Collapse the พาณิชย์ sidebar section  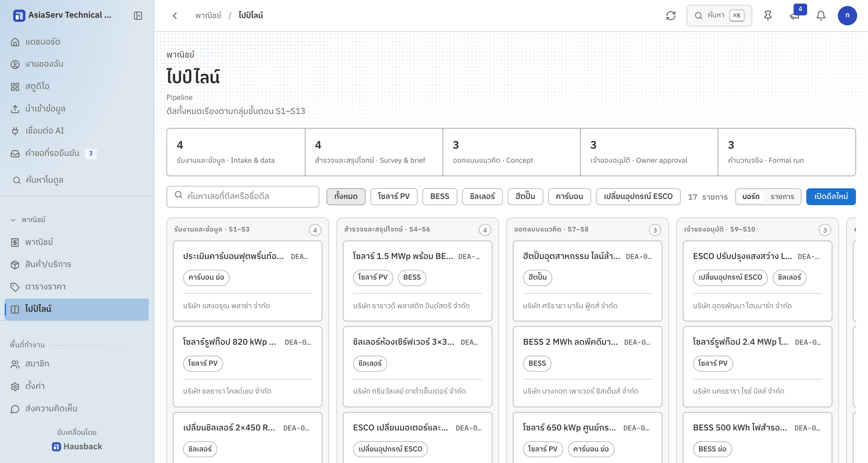pyautogui.click(x=28, y=220)
